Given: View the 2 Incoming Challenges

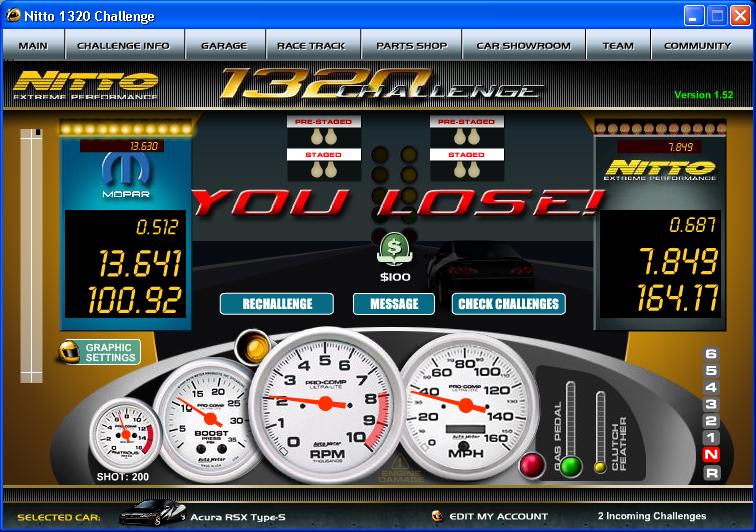Looking at the screenshot, I should (652, 516).
